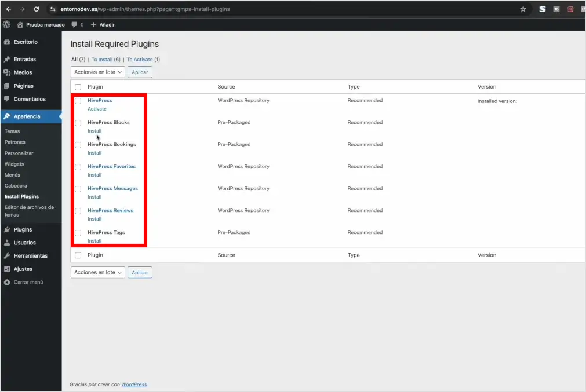The image size is (586, 392).
Task: Check the HivePress Favorites checkbox
Action: point(78,167)
